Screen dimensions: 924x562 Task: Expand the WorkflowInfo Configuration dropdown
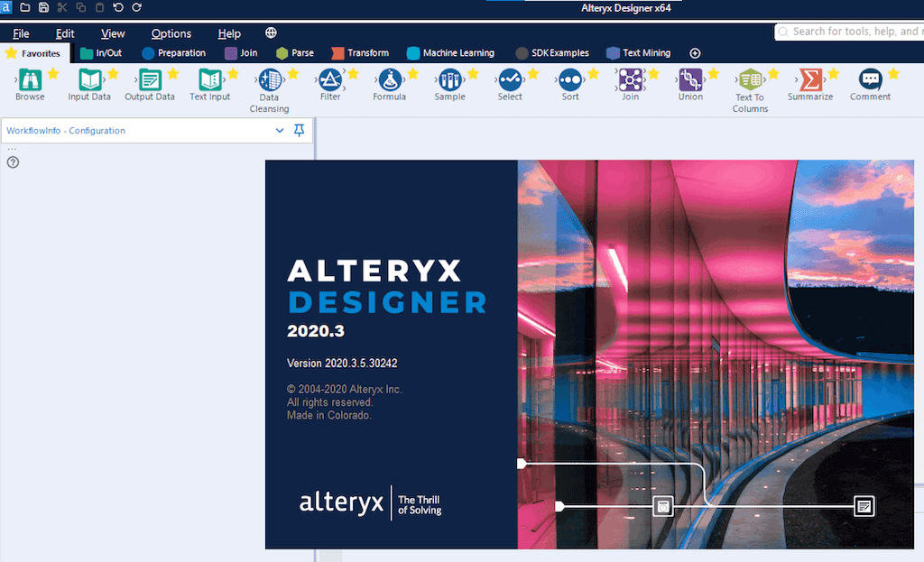click(280, 130)
